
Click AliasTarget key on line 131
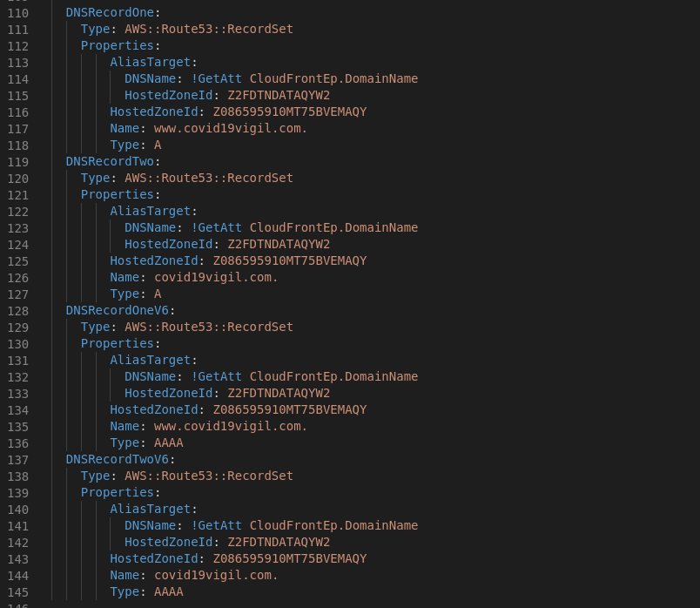point(151,360)
